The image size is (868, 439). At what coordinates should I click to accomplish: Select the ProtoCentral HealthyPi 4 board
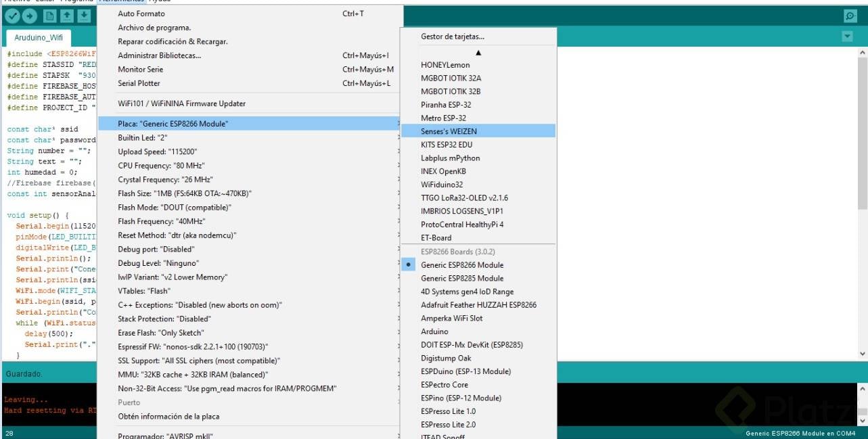[478, 225]
